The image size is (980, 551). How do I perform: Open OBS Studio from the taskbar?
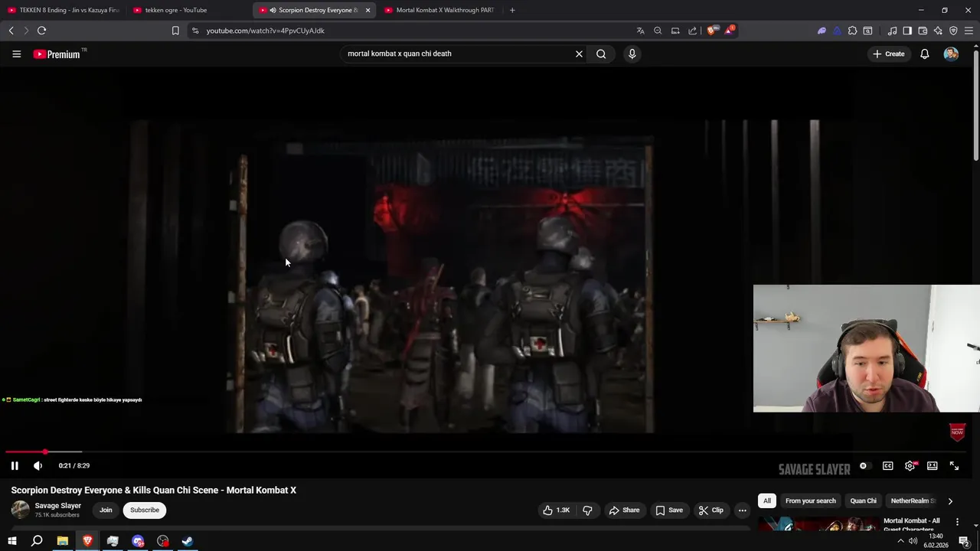click(x=163, y=541)
